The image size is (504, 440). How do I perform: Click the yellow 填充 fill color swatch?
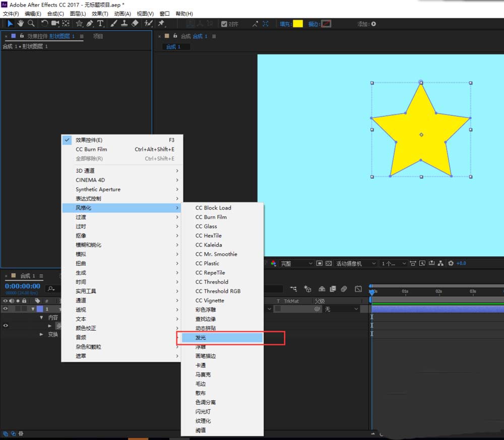298,24
